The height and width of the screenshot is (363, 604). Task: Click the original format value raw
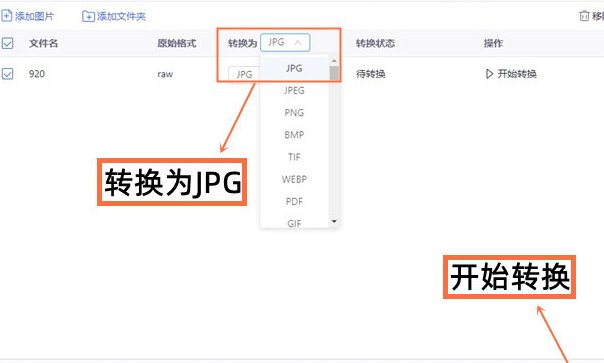point(165,74)
